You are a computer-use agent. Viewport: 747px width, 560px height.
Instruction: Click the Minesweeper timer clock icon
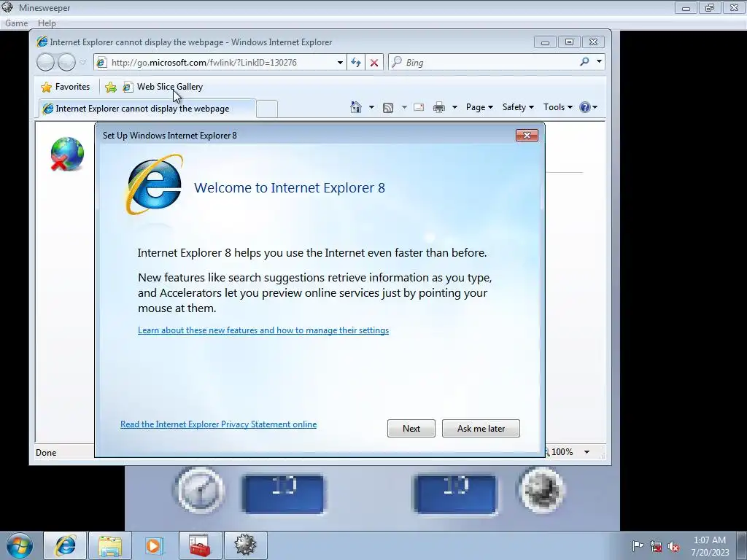click(x=200, y=491)
